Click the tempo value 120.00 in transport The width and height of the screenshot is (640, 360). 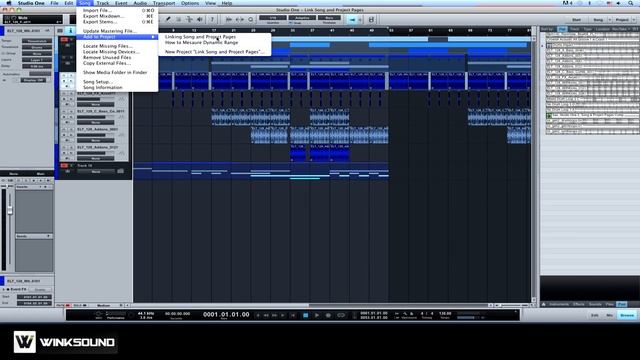(x=445, y=313)
